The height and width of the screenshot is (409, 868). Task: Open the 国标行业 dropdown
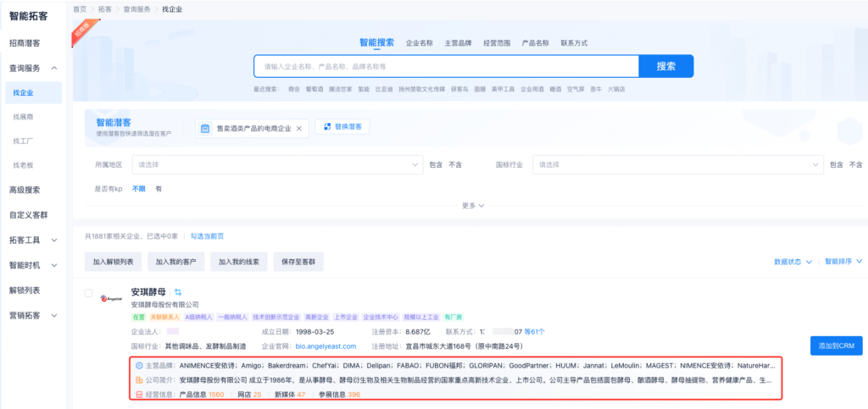676,164
